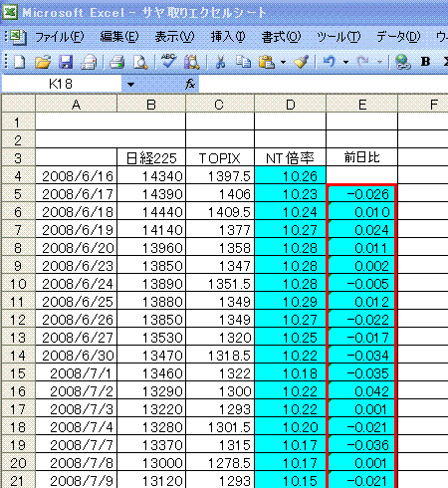
Task: Select cell with value -0.026
Action: [362, 193]
